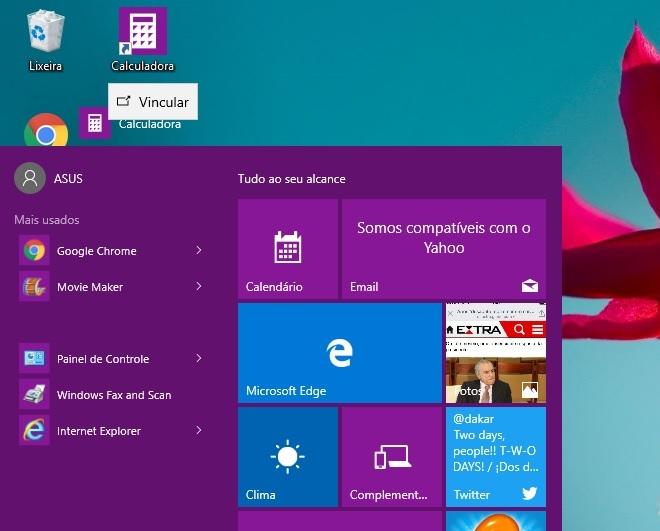Click the Twitter bird icon
Image resolution: width=660 pixels, height=531 pixels.
tap(530, 493)
